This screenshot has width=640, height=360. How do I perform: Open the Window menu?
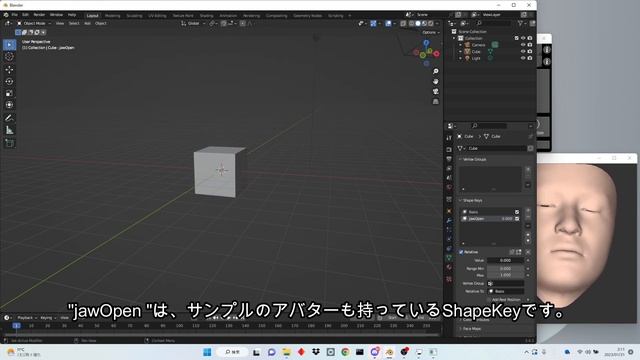click(56, 15)
